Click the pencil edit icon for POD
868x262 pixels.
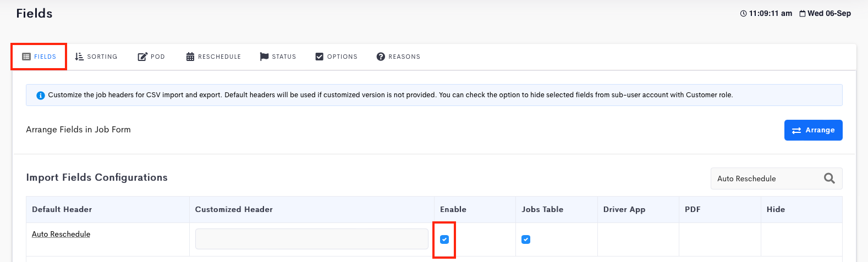pyautogui.click(x=142, y=57)
